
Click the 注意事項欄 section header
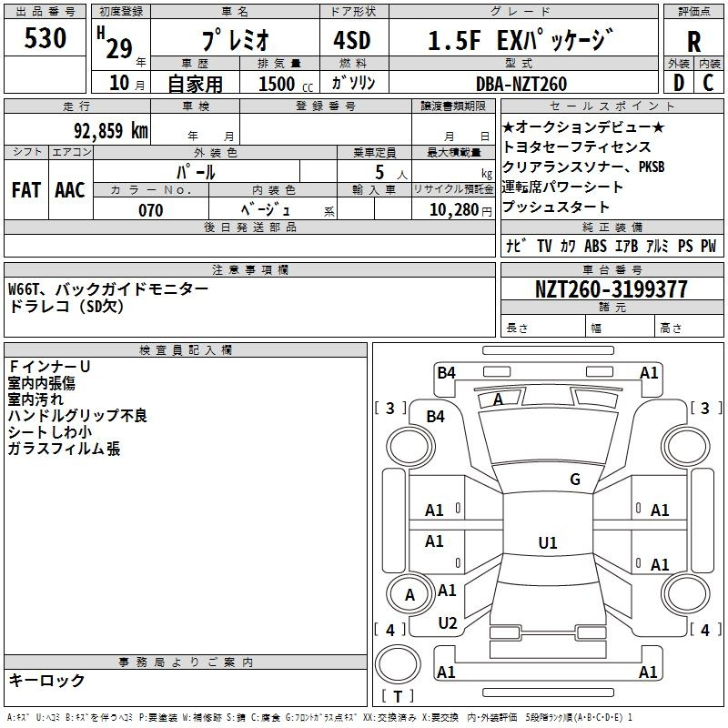click(x=249, y=269)
